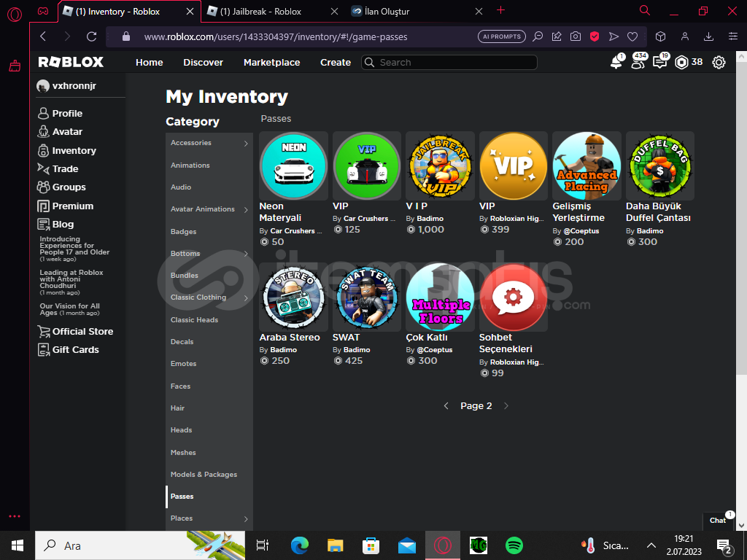Open the Sohbet Seçenekleri pass thumbnail
The width and height of the screenshot is (747, 560).
pos(513,297)
